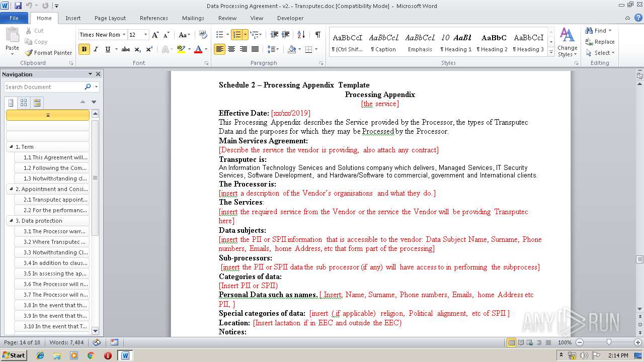Clear formatting from selection
644x362 pixels.
[x=203, y=35]
